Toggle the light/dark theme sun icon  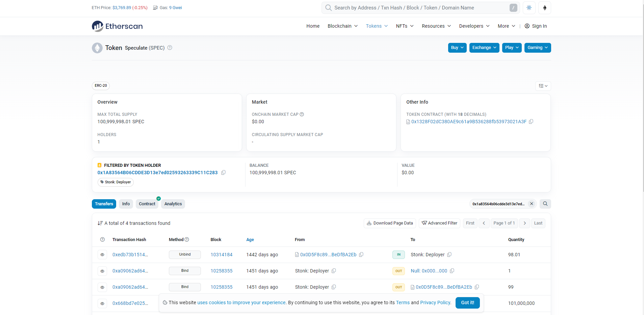tap(529, 8)
